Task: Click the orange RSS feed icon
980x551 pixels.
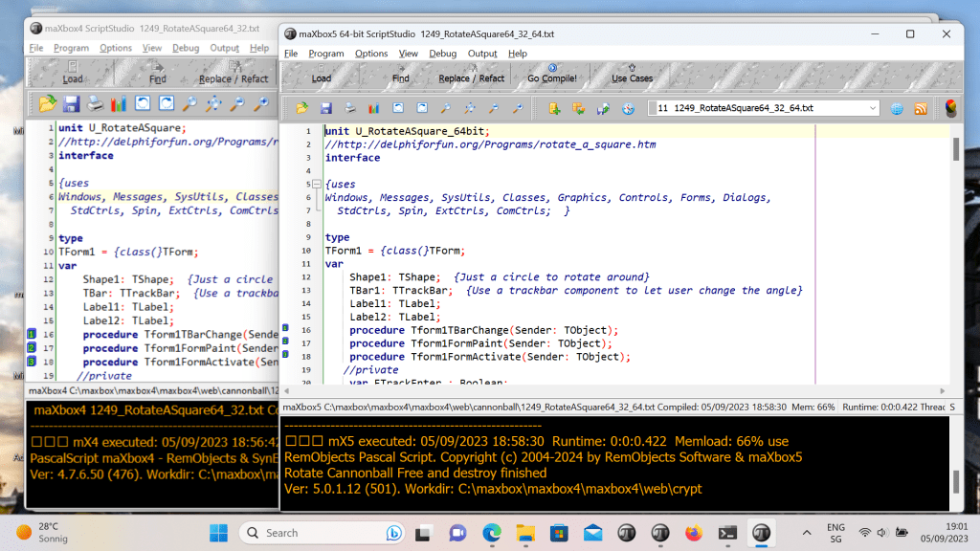Action: click(x=921, y=108)
